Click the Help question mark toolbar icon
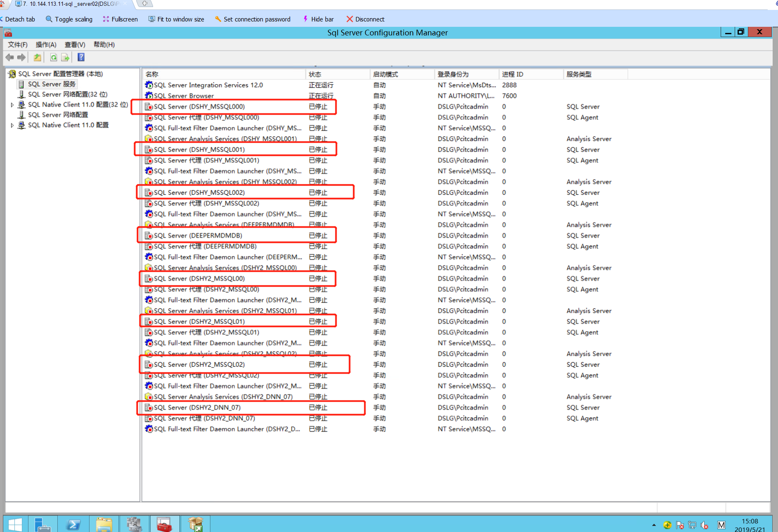Image resolution: width=778 pixels, height=532 pixels. 81,57
